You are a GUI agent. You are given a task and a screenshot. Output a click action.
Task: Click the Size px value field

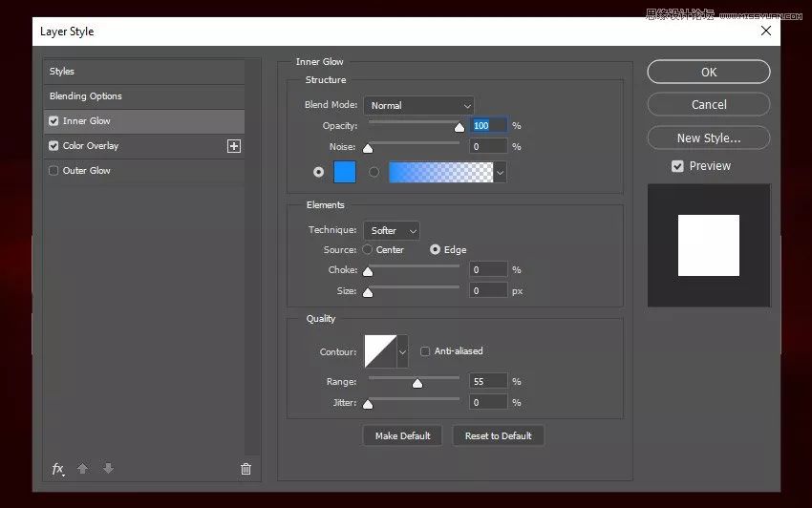(488, 290)
